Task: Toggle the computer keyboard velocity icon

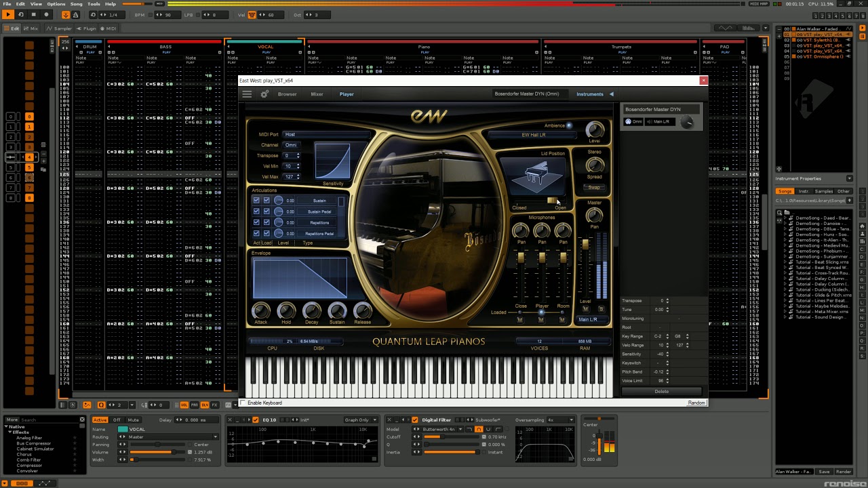Action: tap(252, 15)
